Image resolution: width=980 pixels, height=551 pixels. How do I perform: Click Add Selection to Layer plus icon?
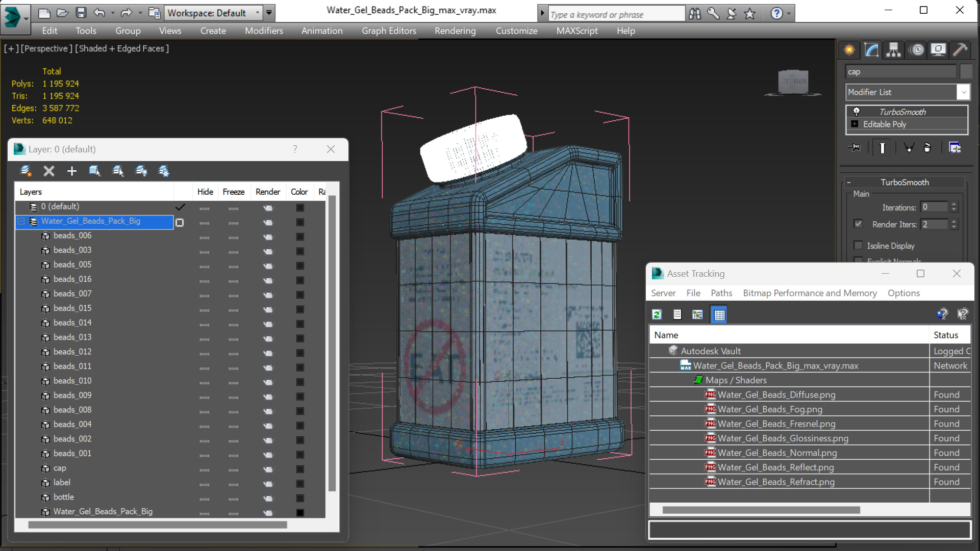point(71,171)
